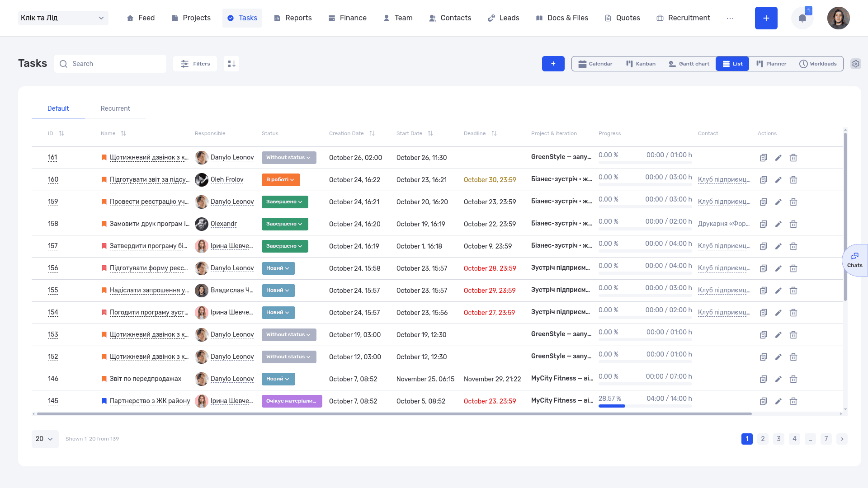
Task: Open table settings gear icon
Action: click(x=855, y=64)
